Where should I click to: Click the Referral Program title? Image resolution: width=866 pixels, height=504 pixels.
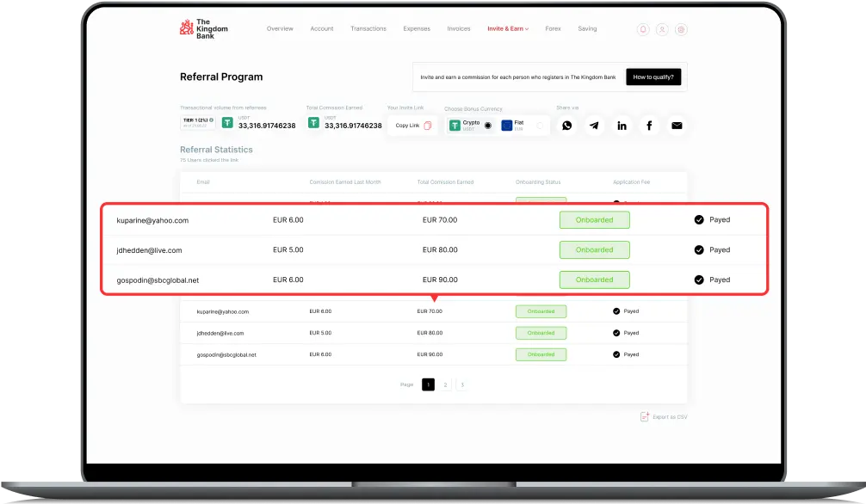221,77
